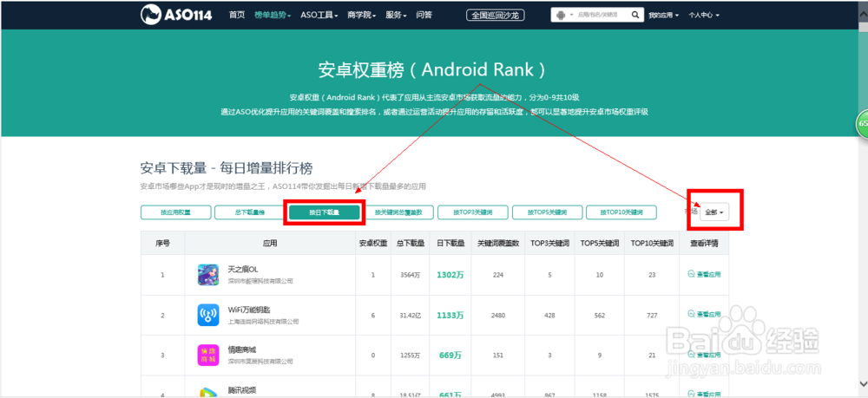The width and height of the screenshot is (868, 398).
Task: Click the app name 天之痕OL
Action: [243, 270]
